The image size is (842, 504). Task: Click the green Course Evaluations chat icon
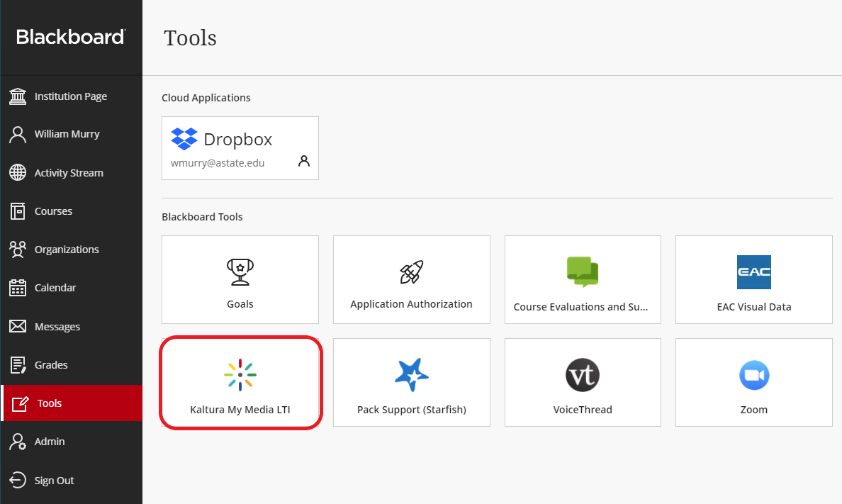[x=583, y=272]
